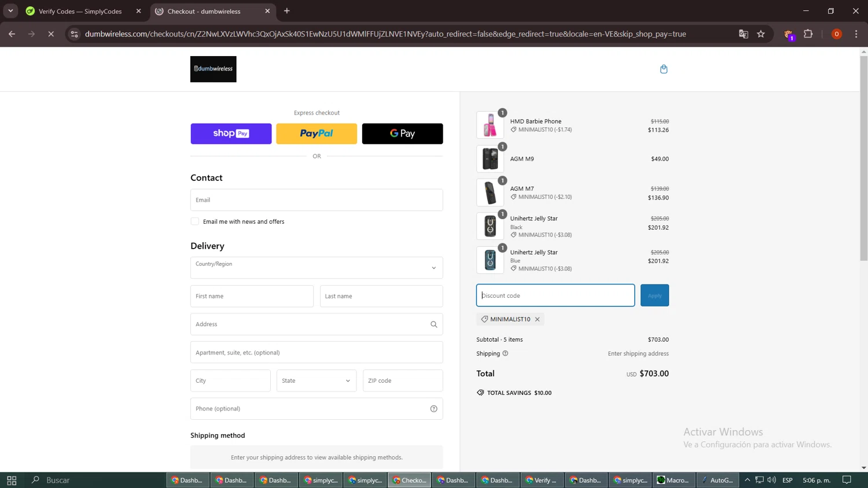Click the AGM M7 product thumbnail
The width and height of the screenshot is (868, 488).
point(490,193)
